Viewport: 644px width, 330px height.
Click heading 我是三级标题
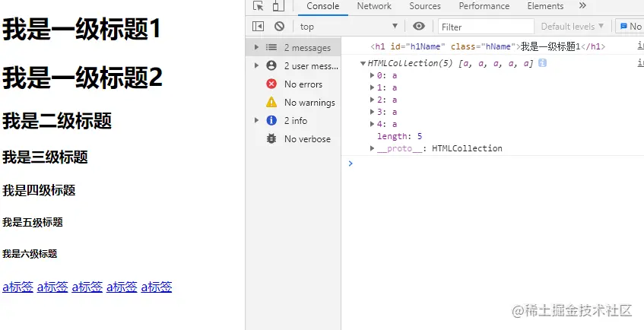coord(45,157)
